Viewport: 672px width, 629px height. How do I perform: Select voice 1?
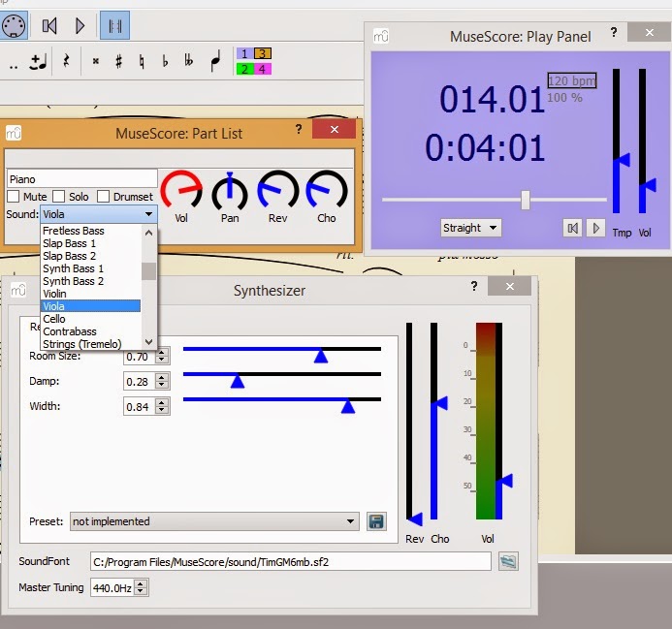[244, 53]
